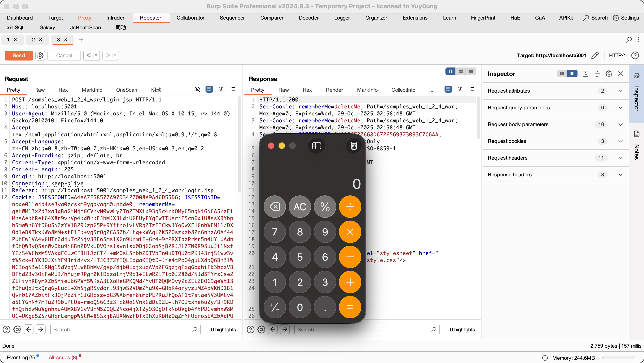Image resolution: width=644 pixels, height=363 pixels.
Task: Add a new Repeater tab
Action: pos(81,40)
